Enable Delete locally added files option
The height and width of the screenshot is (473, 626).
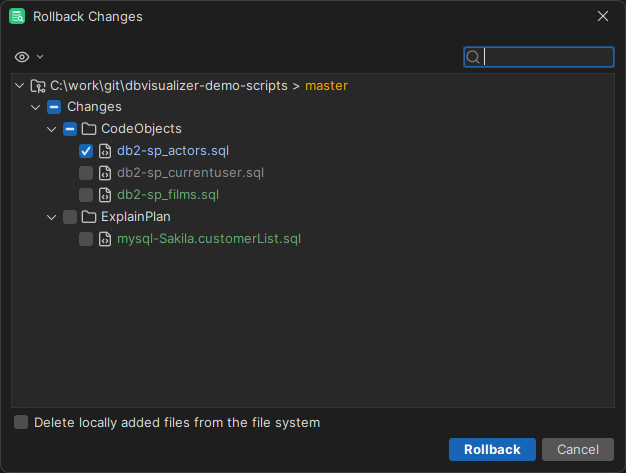click(21, 422)
